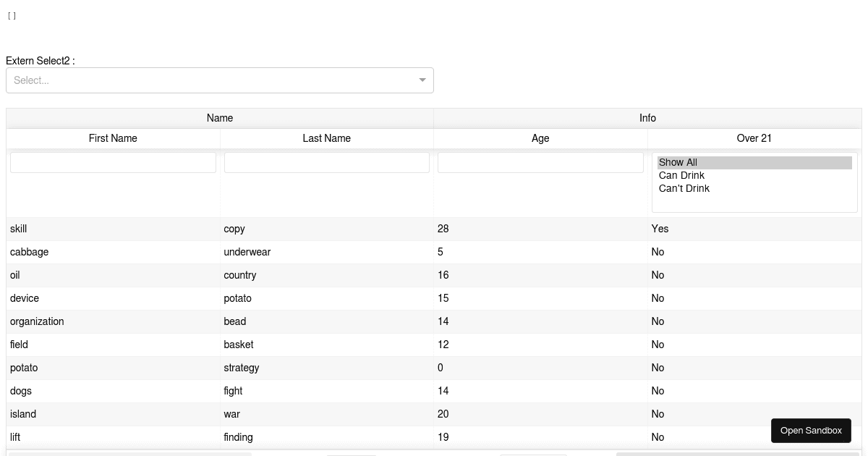This screenshot has height=456, width=868.
Task: Click the cell showing age 28
Action: [x=443, y=229]
